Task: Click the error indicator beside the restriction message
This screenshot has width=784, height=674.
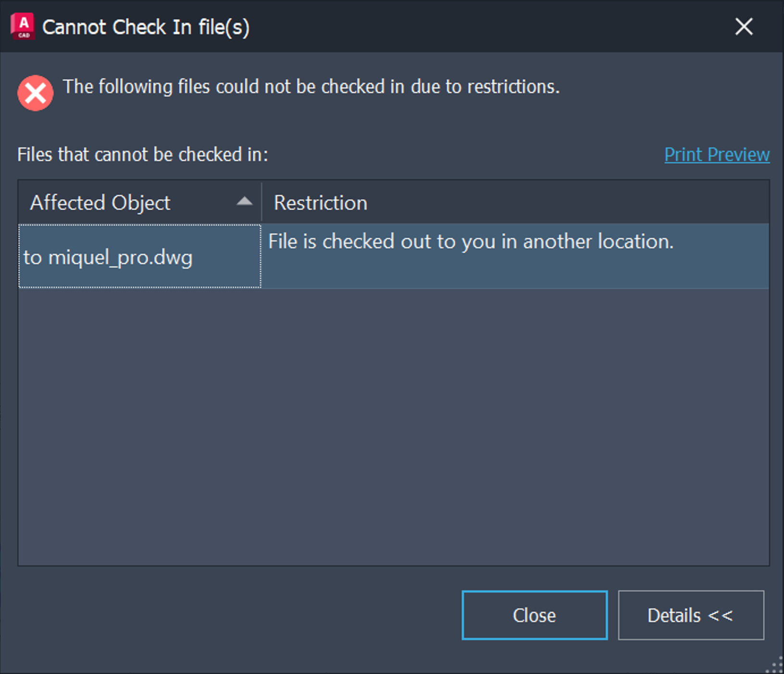Action: [x=35, y=93]
